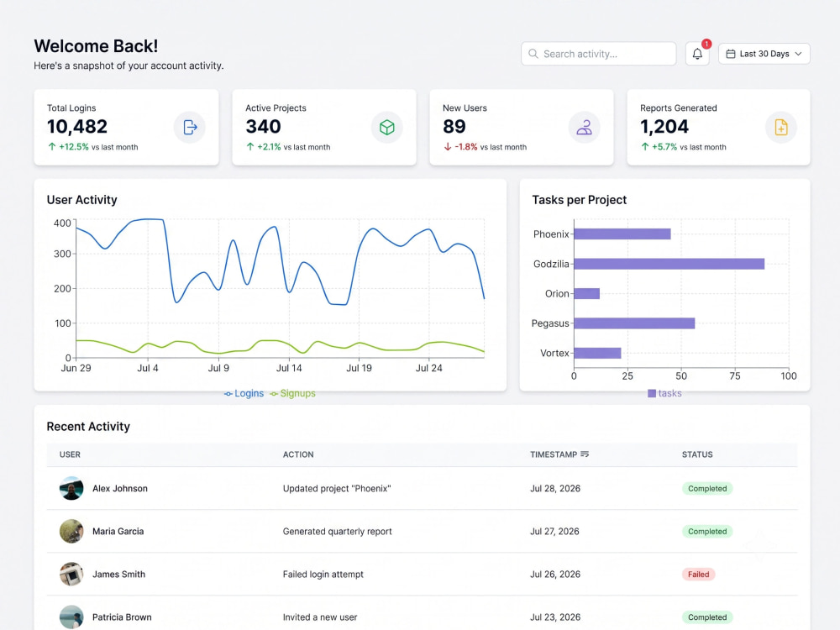Click the +2.1% change indicator
The height and width of the screenshot is (630, 840).
click(264, 147)
